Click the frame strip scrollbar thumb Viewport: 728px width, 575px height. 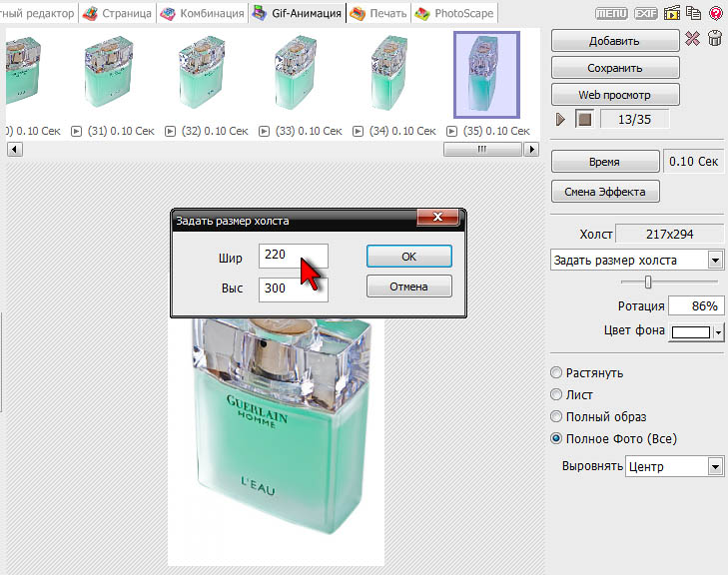click(482, 149)
